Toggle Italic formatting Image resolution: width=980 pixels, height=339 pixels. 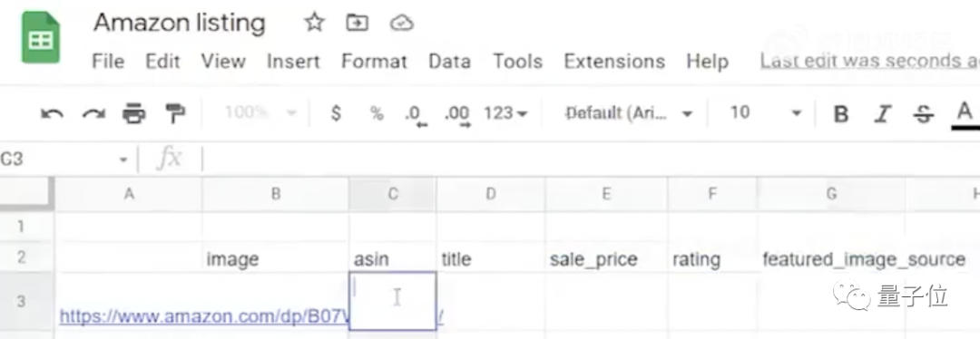click(x=882, y=114)
